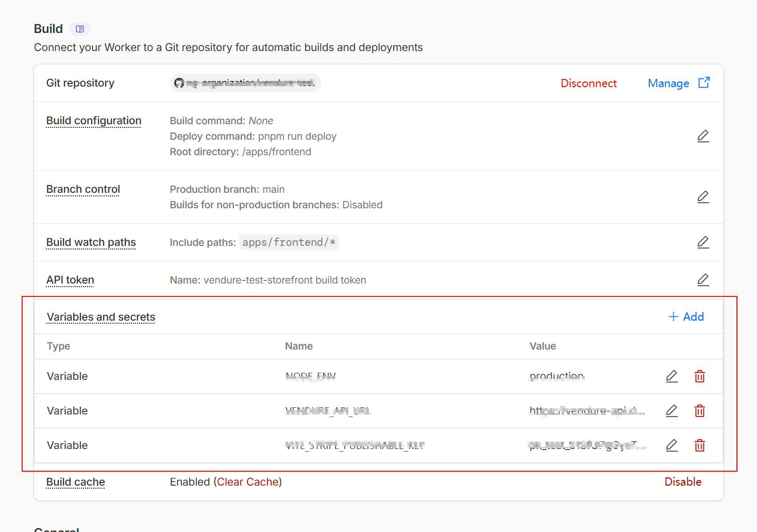
Task: Open Build documentation book icon
Action: (x=80, y=29)
